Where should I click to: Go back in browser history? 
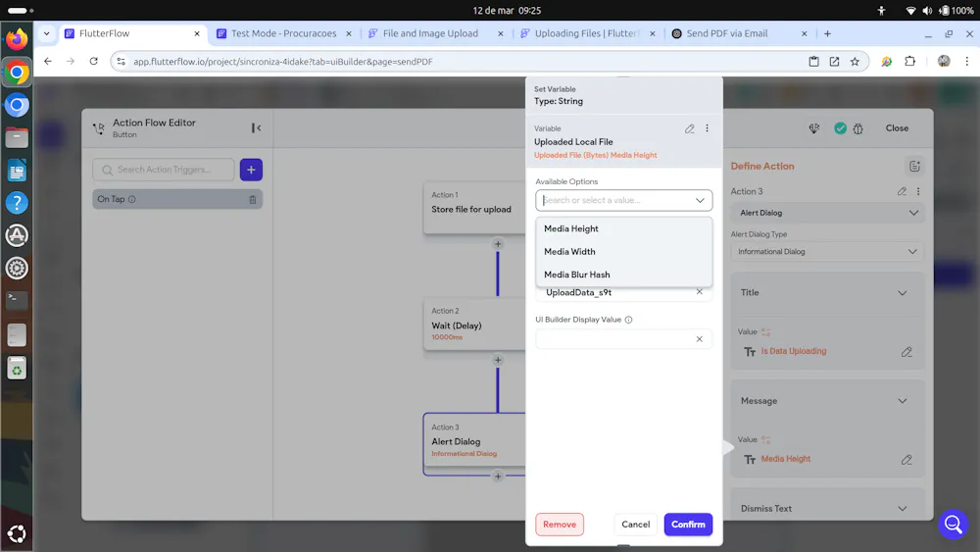pyautogui.click(x=47, y=61)
